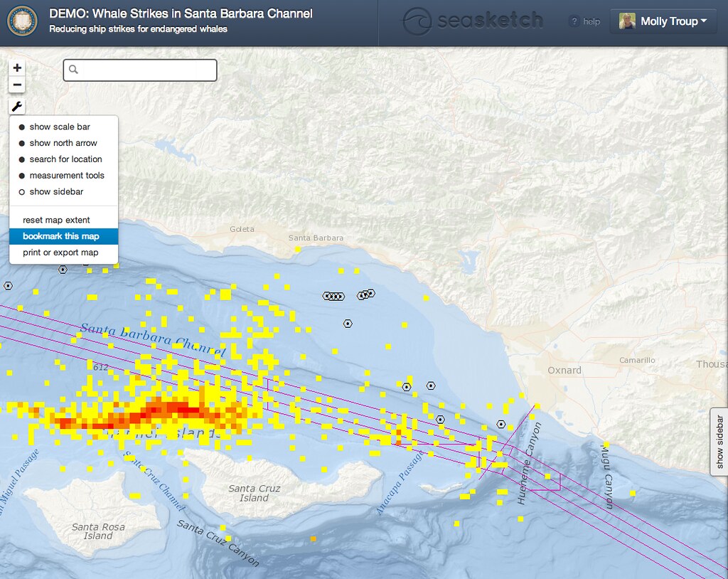Click Molly Troup's profile avatar
Image resolution: width=728 pixels, height=579 pixels.
pos(627,21)
